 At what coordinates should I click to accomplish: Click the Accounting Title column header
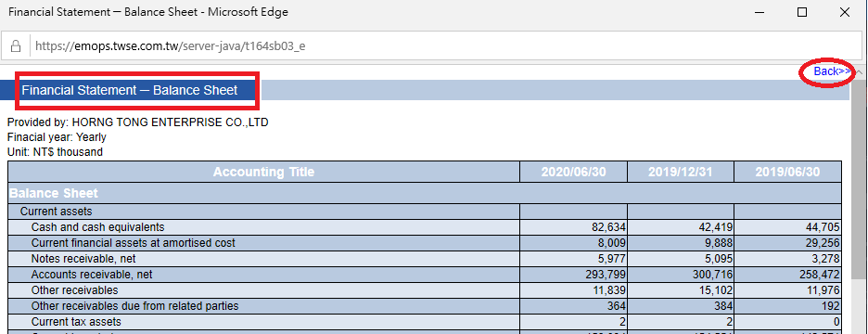click(x=263, y=172)
